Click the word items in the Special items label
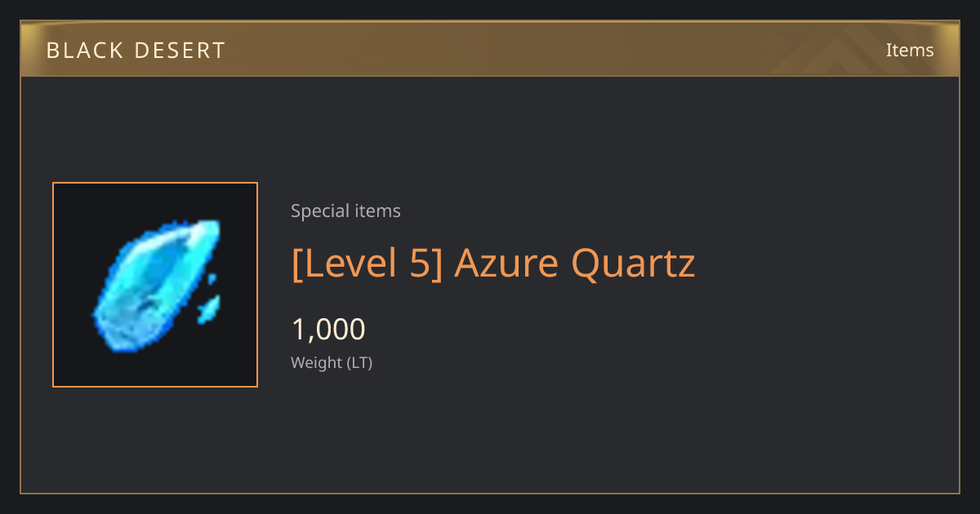The height and width of the screenshot is (514, 980). tap(377, 210)
